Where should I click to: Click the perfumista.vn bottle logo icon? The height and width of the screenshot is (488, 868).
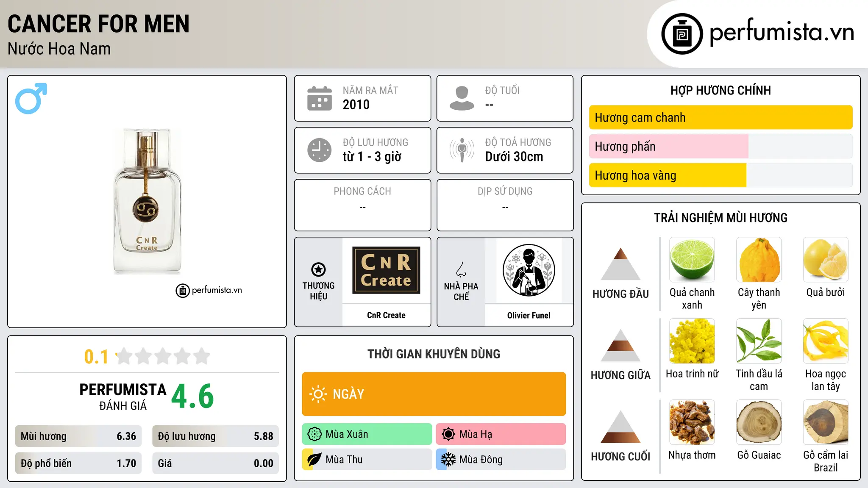(x=682, y=34)
